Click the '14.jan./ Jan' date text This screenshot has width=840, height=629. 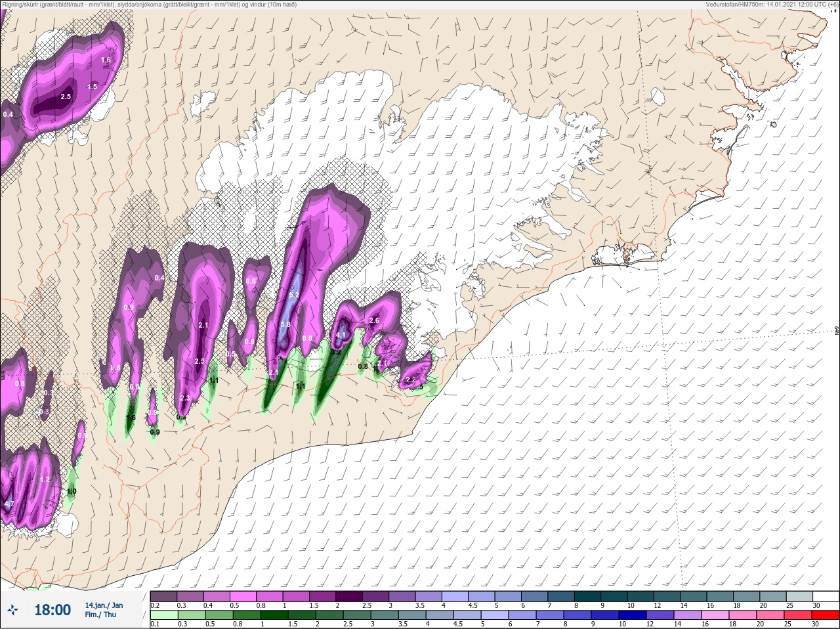104,605
